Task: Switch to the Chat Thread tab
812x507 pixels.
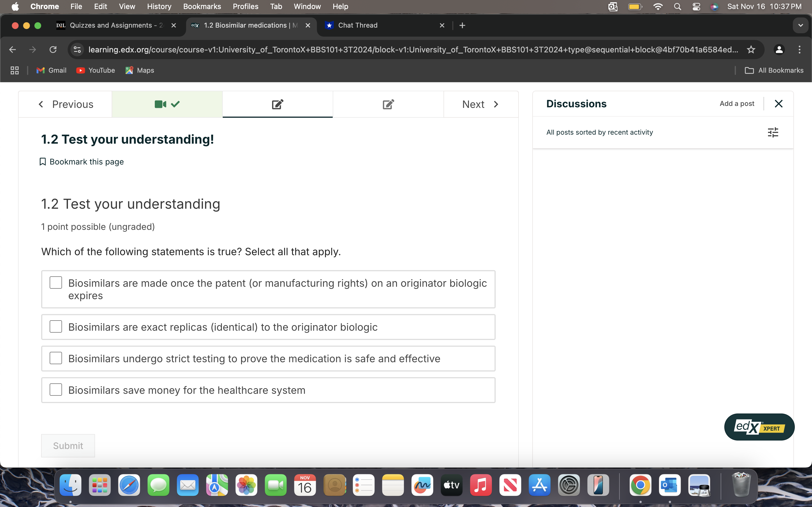Action: [358, 25]
